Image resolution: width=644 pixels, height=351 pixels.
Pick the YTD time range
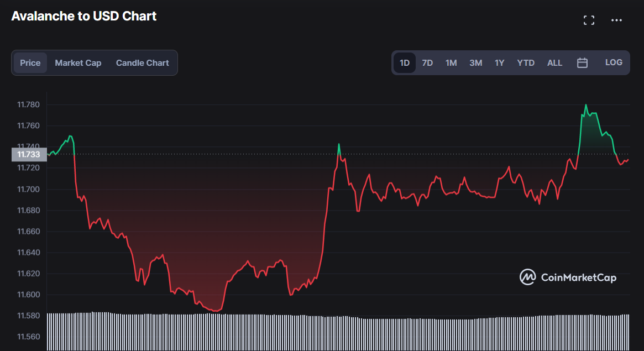(526, 63)
